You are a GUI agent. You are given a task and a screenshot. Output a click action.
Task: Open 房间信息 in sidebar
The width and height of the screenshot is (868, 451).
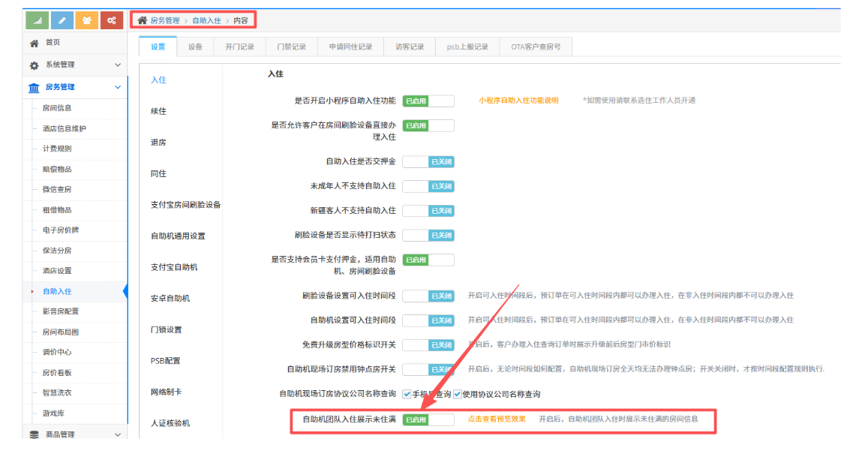coord(57,108)
